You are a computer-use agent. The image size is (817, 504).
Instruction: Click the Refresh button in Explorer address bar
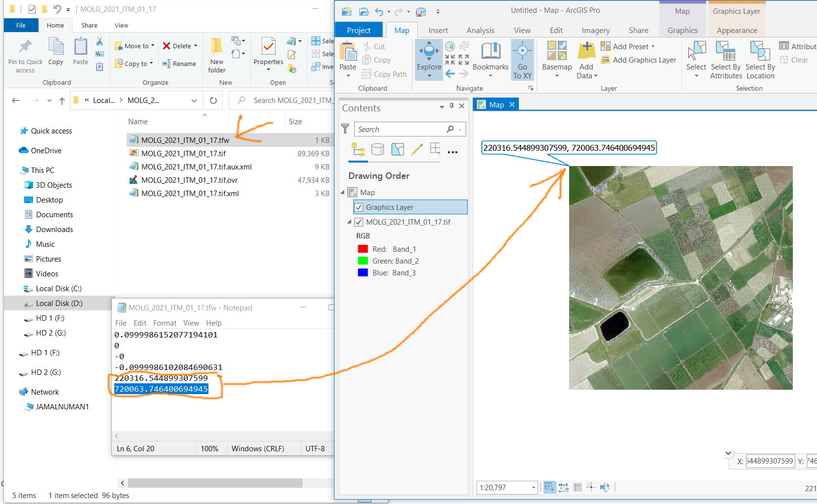click(213, 101)
